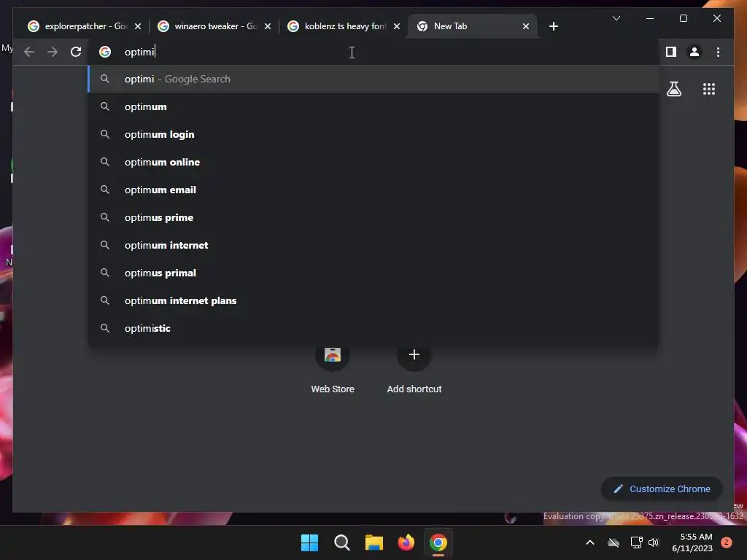Open File Explorer from the taskbar
Image resolution: width=747 pixels, height=560 pixels.
(x=374, y=542)
